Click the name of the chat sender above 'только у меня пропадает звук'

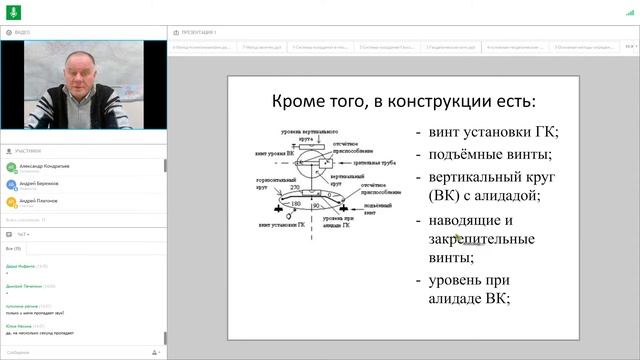[22, 306]
